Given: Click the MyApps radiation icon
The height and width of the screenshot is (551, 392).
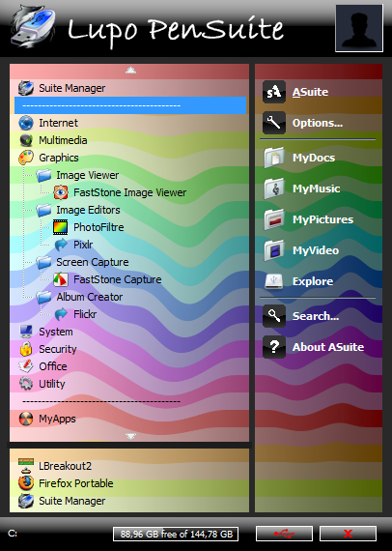Looking at the screenshot, I should [x=26, y=419].
